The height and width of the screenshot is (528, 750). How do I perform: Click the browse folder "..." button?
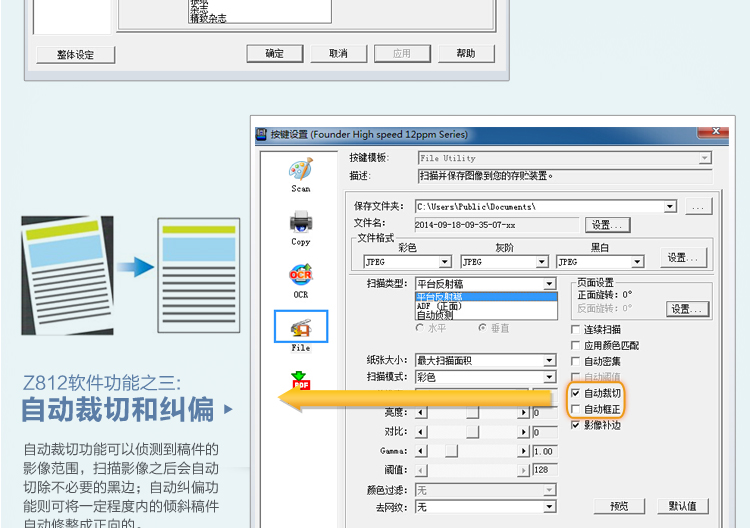(698, 207)
